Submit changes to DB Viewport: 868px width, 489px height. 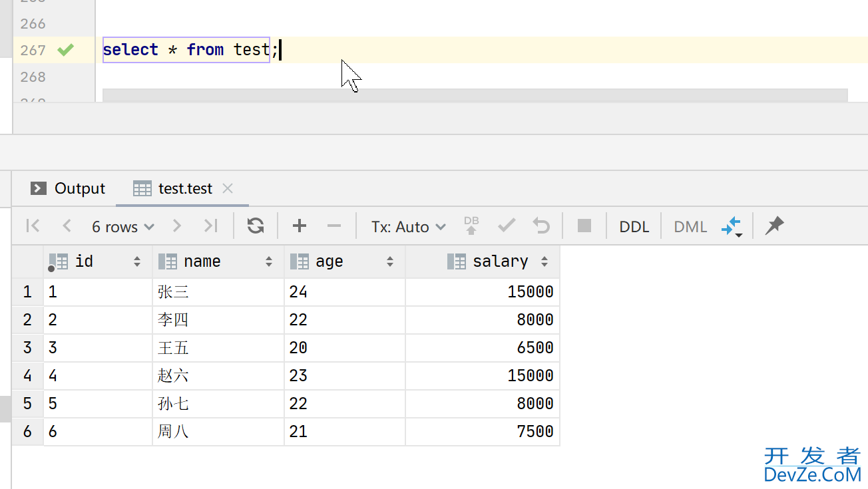471,226
